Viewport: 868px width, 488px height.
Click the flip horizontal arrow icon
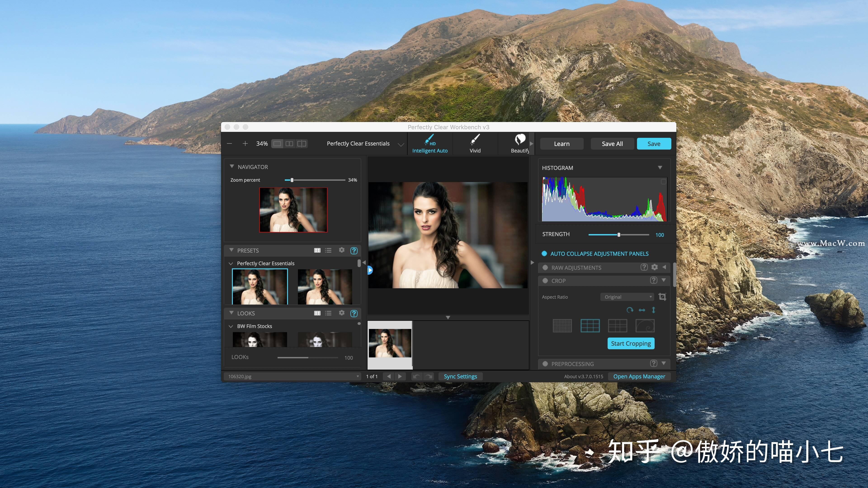642,310
